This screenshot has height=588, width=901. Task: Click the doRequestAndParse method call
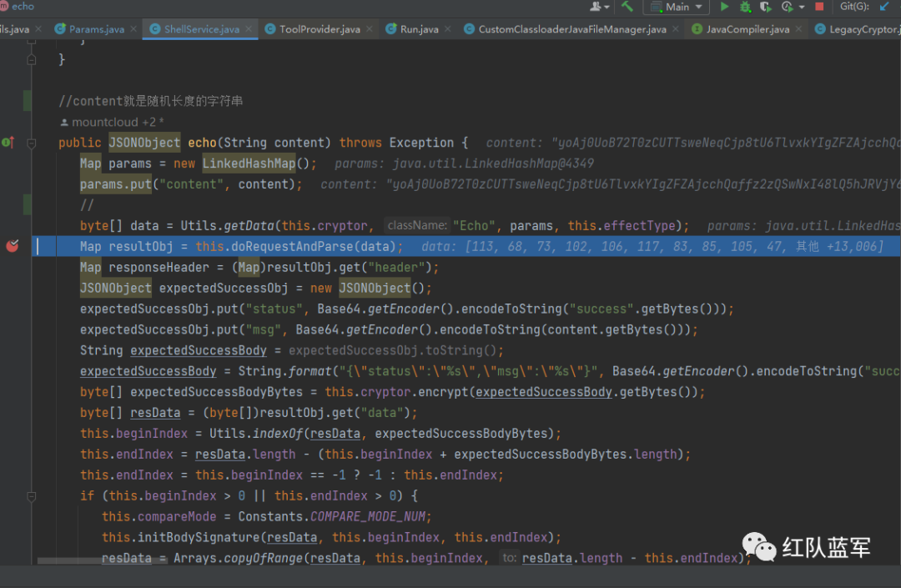click(293, 246)
